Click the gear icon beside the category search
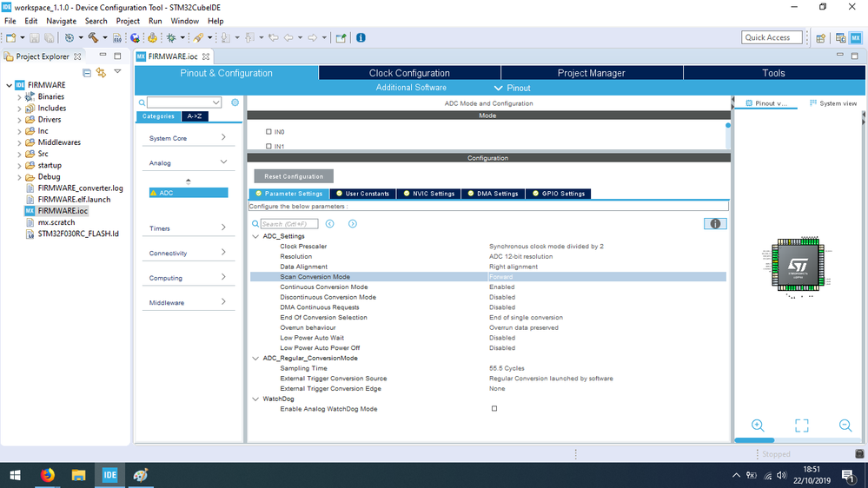Screen dimensions: 868x488 pyautogui.click(x=235, y=102)
